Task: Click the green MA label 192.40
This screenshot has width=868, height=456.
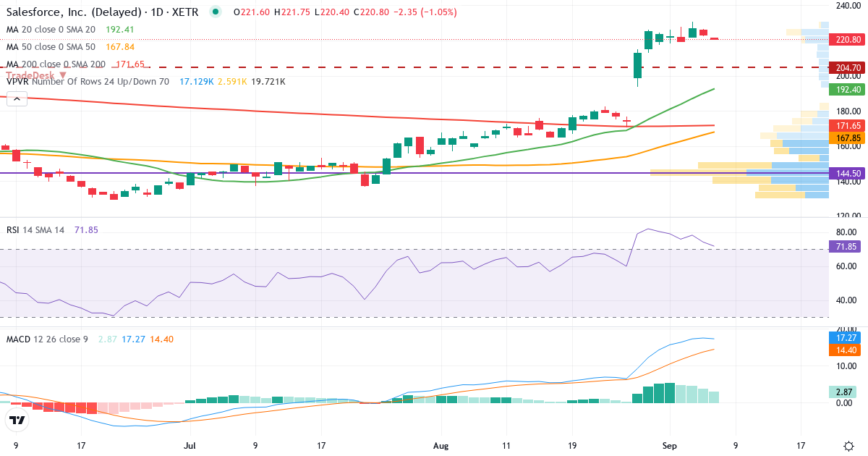Action: click(847, 90)
